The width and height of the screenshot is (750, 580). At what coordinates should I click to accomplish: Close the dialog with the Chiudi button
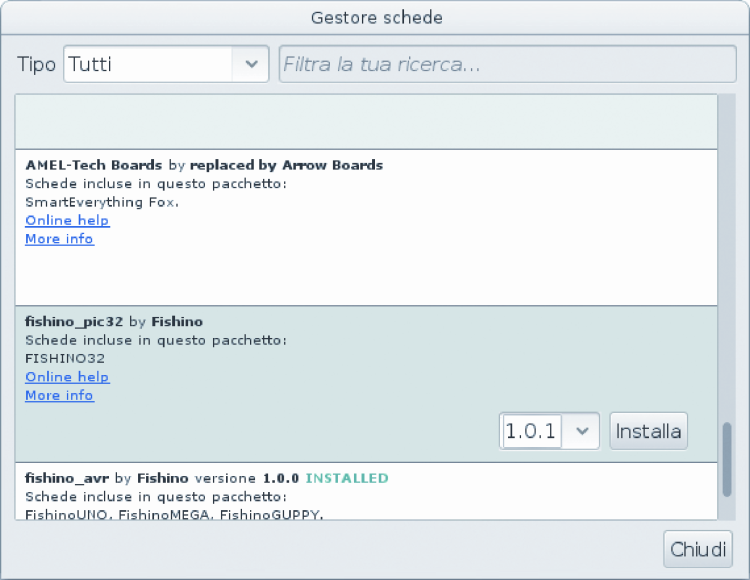(697, 549)
